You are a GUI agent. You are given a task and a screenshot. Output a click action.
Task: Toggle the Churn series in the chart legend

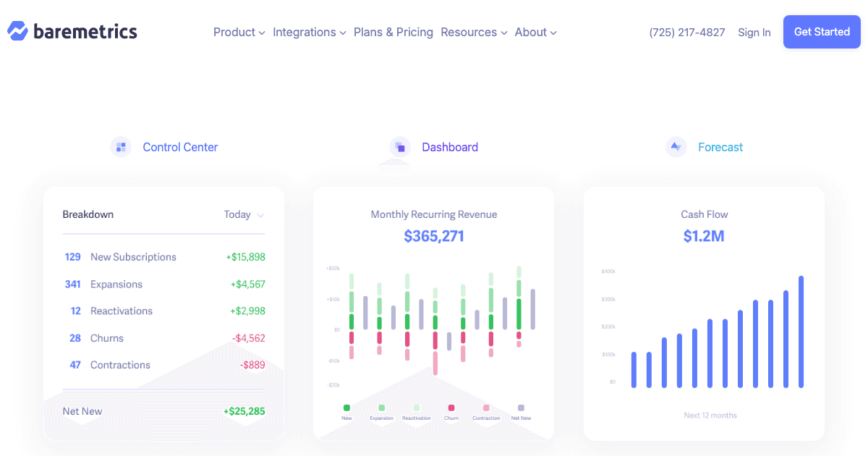pos(451,408)
